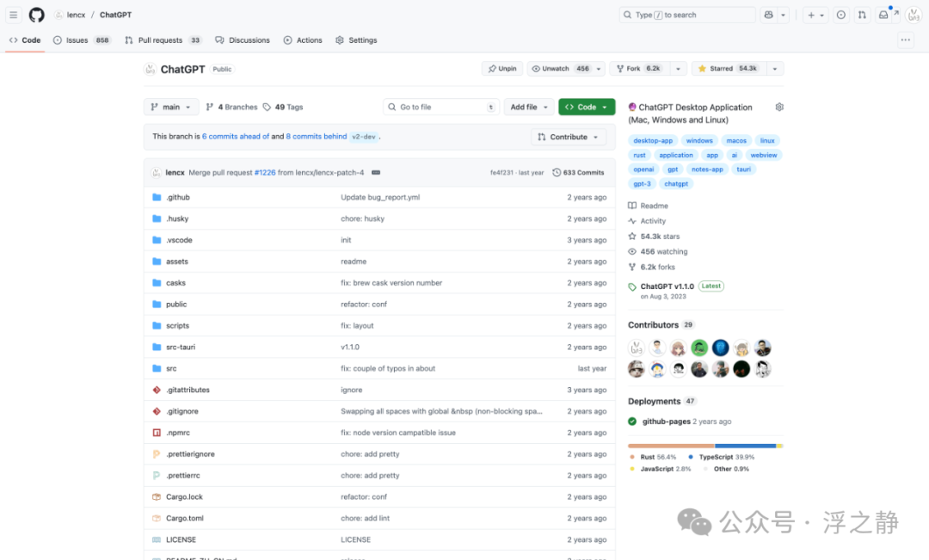Click the green github-pages deployment check icon
929x560 pixels.
pyautogui.click(x=632, y=422)
